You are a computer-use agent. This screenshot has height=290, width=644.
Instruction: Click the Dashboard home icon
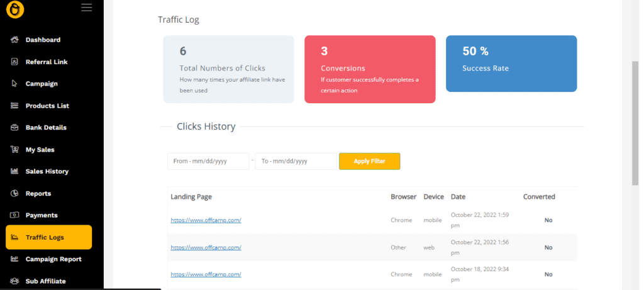coord(14,40)
